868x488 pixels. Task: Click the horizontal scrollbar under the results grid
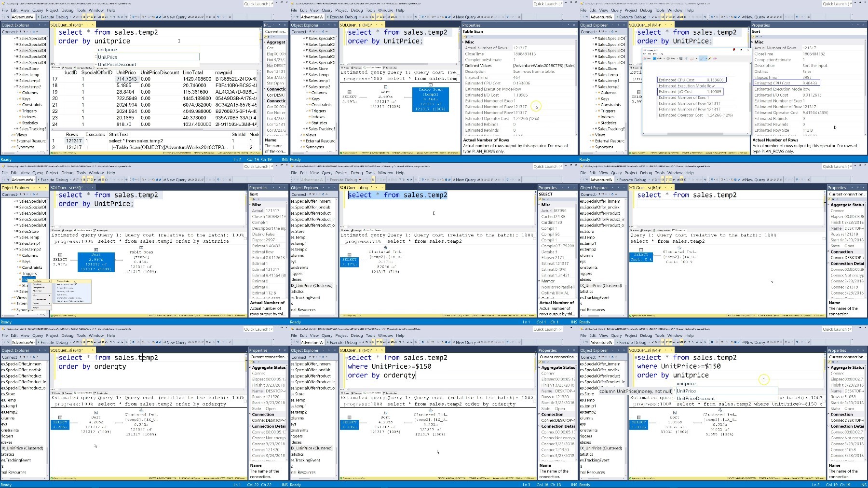[x=153, y=129]
